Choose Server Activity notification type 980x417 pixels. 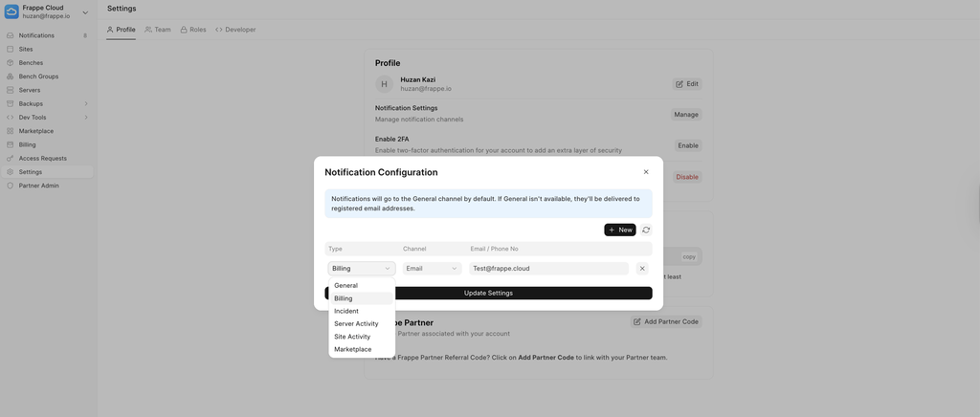point(356,323)
